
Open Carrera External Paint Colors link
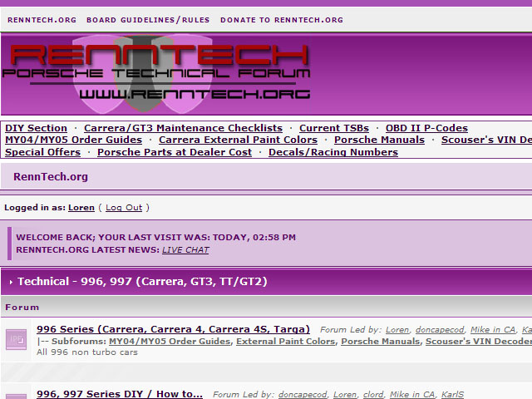coord(238,140)
